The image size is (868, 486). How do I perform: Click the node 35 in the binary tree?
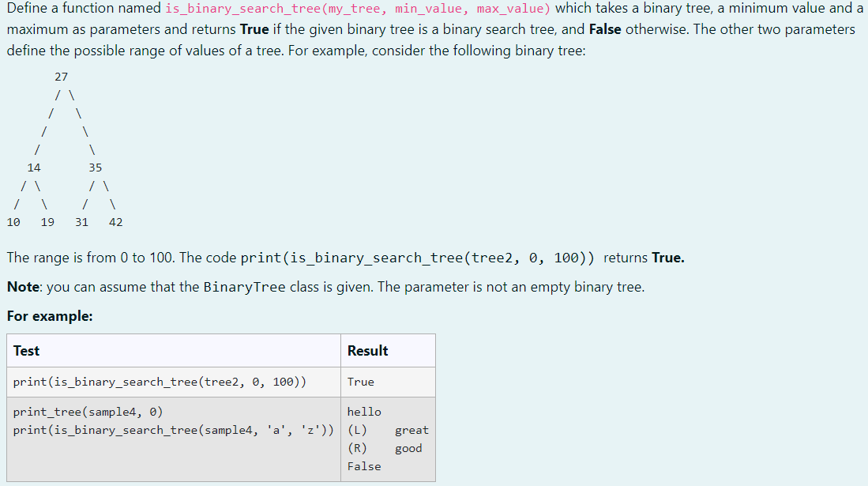95,168
